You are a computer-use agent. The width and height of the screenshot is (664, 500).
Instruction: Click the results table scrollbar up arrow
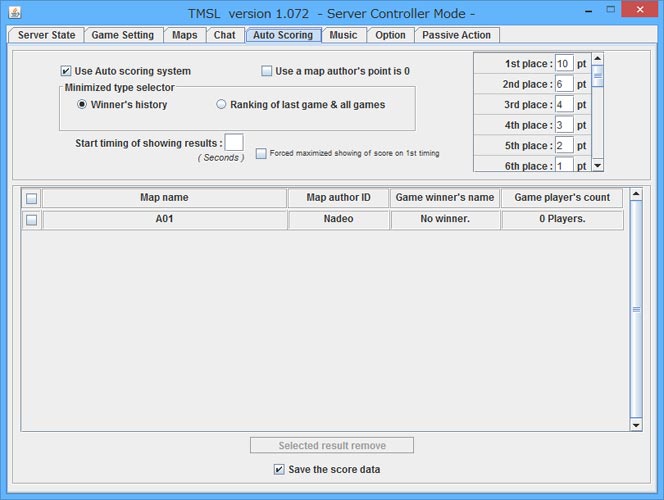click(x=636, y=194)
